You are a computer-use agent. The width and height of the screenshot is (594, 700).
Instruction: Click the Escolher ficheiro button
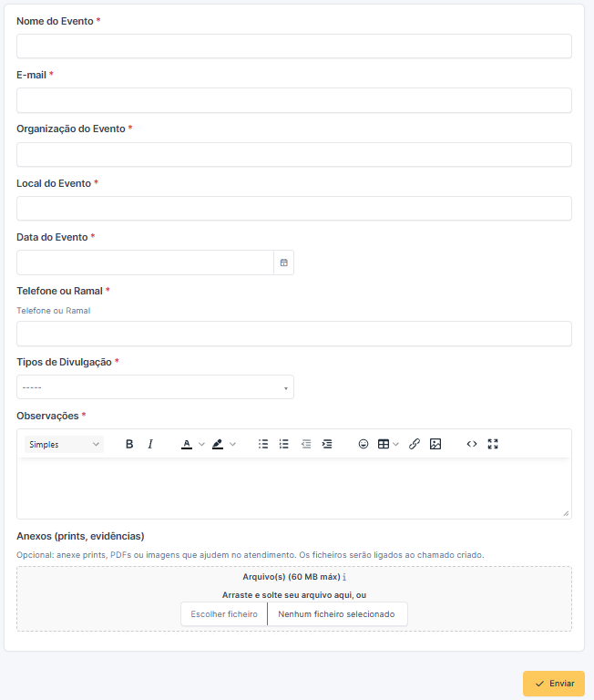pos(224,613)
